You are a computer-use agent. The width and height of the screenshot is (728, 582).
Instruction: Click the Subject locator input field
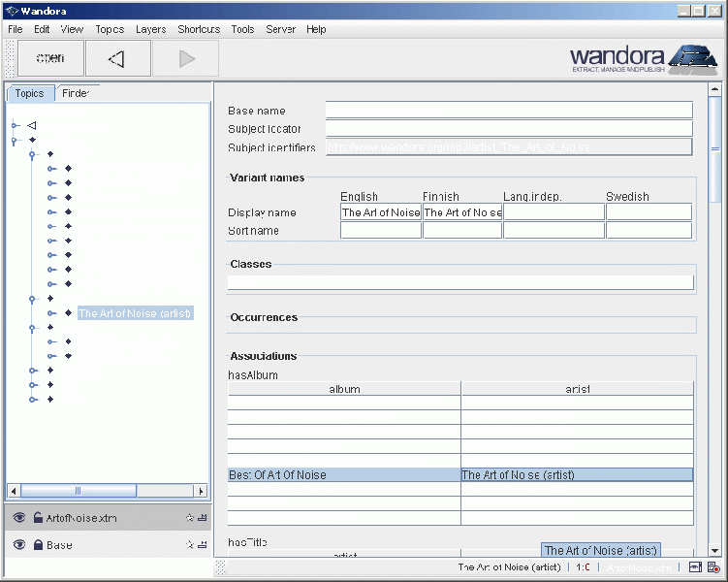(509, 129)
